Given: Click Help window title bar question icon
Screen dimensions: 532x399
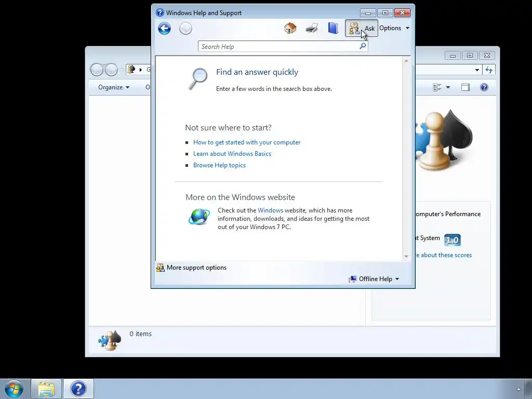Looking at the screenshot, I should click(160, 13).
